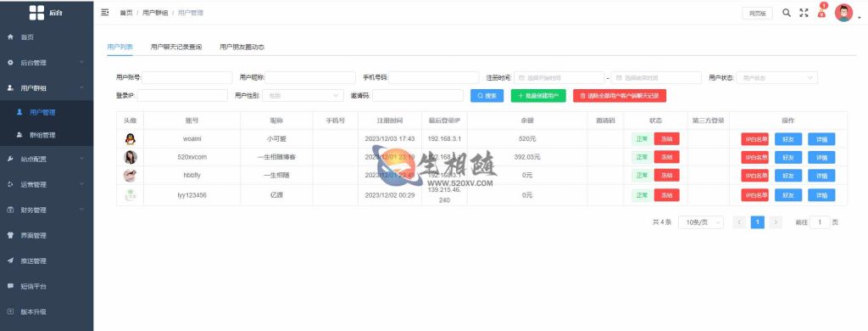Click the 网页版 button in header
Image resolution: width=868 pixels, height=331 pixels.
click(757, 14)
